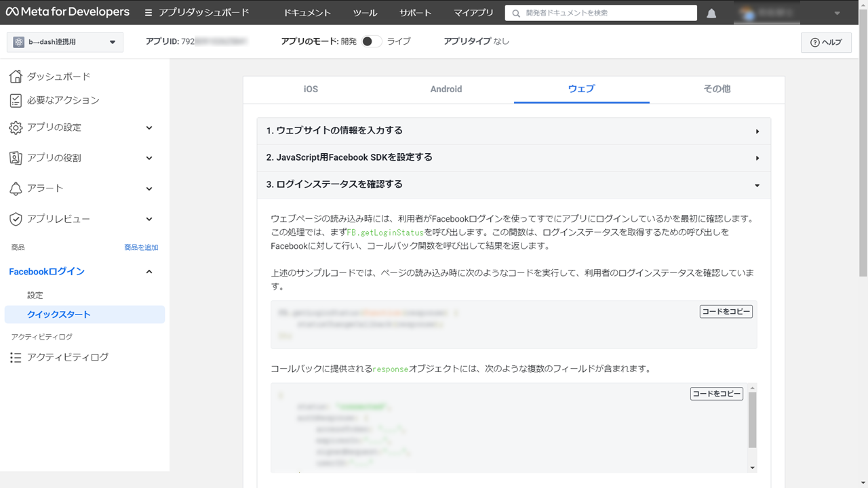The image size is (868, 488).
Task: Open the ドキュメント menu
Action: [x=307, y=13]
